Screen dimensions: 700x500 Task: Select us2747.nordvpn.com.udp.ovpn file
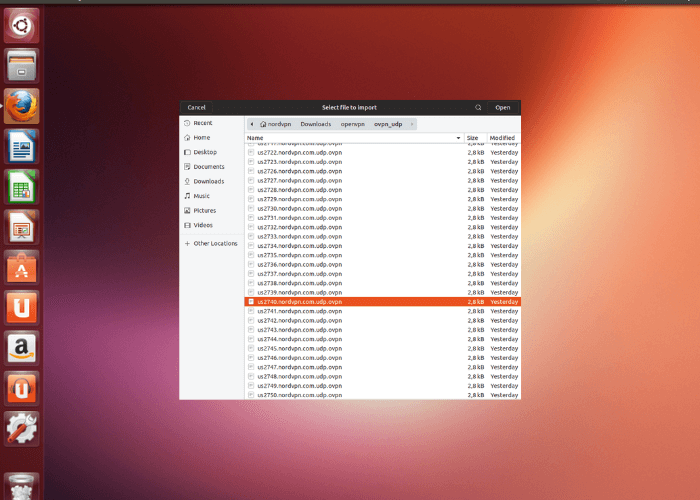383,367
